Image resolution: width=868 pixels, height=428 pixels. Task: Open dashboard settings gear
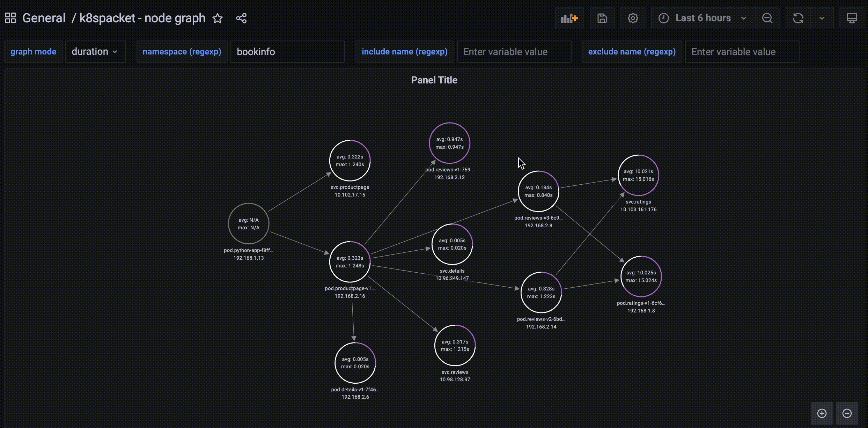[x=633, y=18]
